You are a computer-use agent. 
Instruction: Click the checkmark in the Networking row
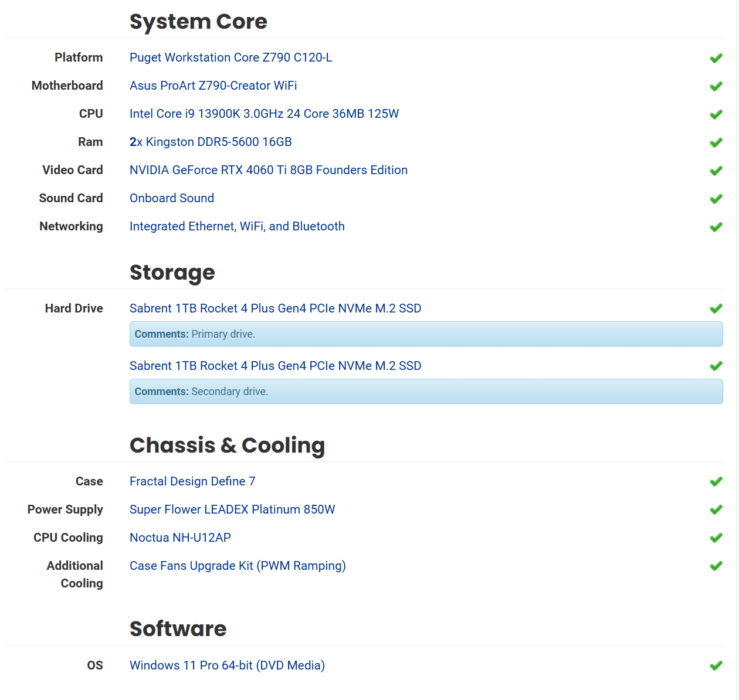tap(716, 227)
